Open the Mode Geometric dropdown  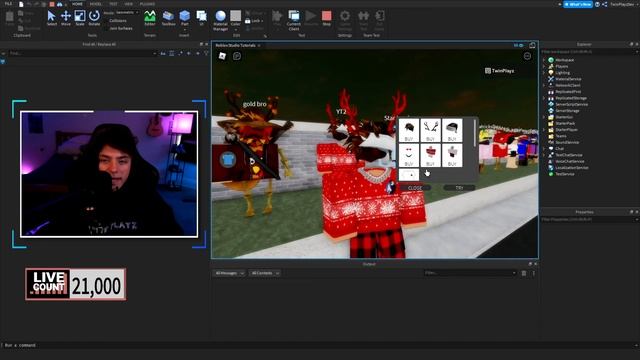point(127,13)
